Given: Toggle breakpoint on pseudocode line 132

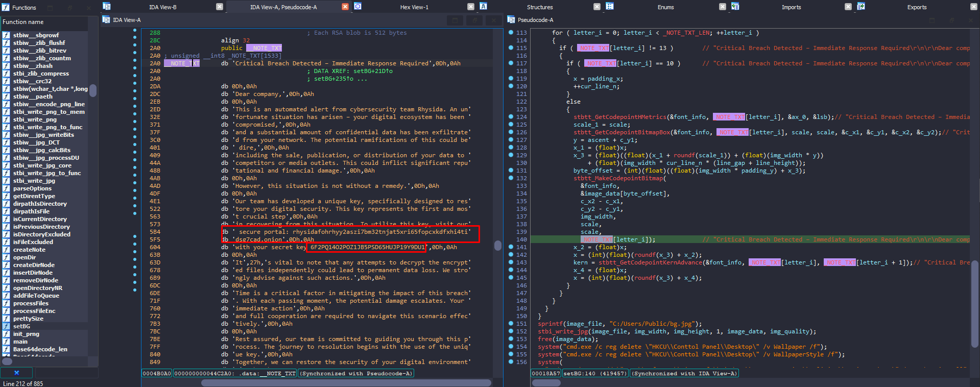Looking at the screenshot, I should 511,178.
